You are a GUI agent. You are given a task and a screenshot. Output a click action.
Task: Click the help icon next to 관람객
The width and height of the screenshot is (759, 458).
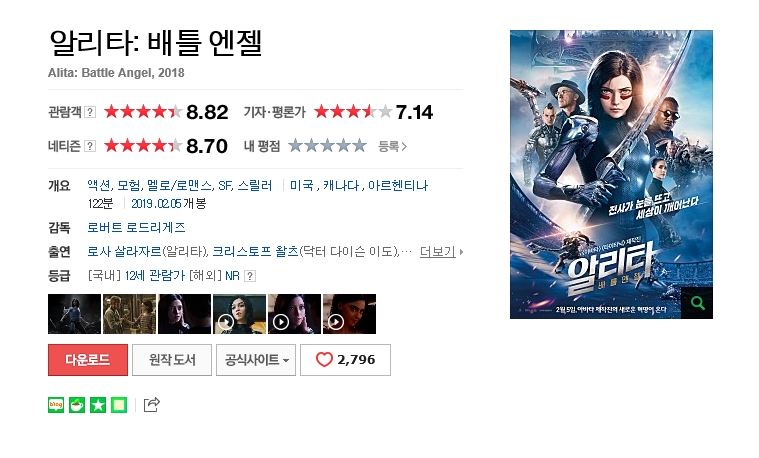point(90,112)
